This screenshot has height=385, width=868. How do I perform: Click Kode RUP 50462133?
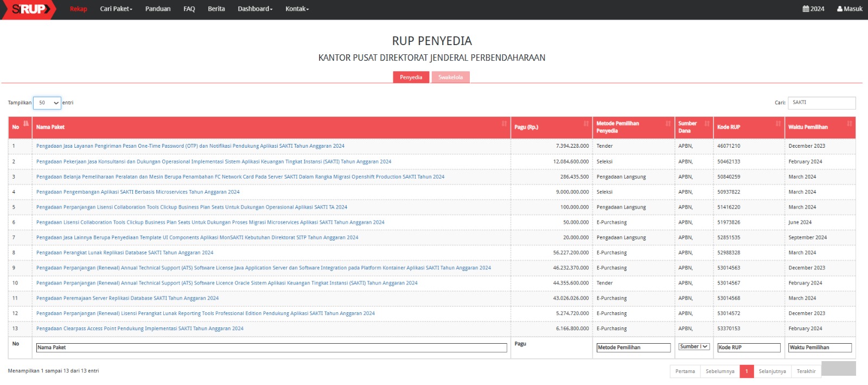point(729,161)
